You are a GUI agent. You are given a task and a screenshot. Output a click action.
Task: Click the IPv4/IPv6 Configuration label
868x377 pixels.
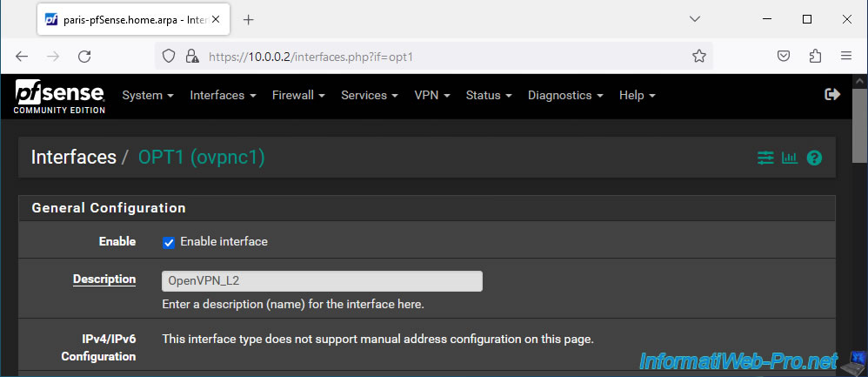point(98,347)
